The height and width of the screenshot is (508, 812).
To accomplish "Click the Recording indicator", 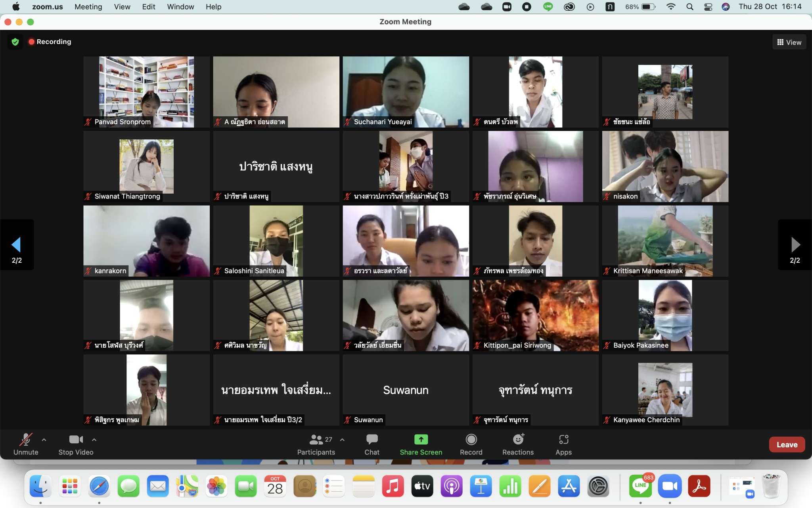I will pos(50,42).
